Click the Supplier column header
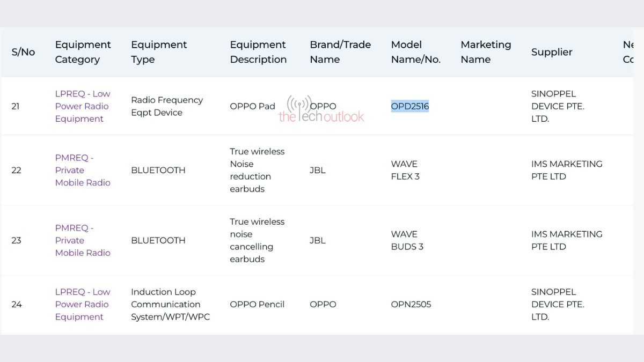Viewport: 644px width, 362px height. point(552,52)
